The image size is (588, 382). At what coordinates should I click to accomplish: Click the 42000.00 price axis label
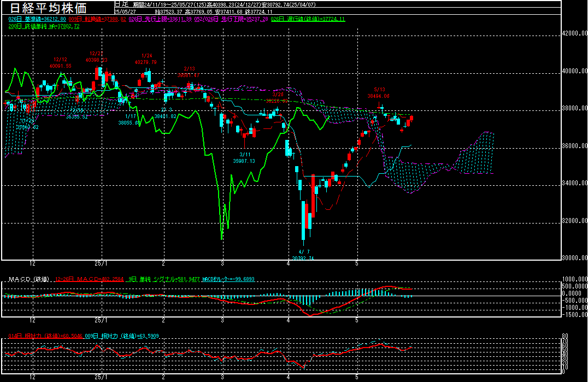[575, 33]
